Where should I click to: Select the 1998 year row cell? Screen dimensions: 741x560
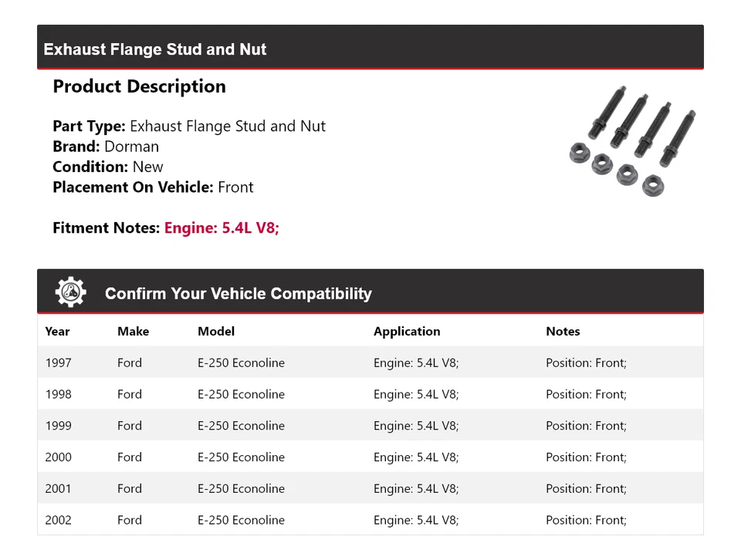[x=58, y=394]
